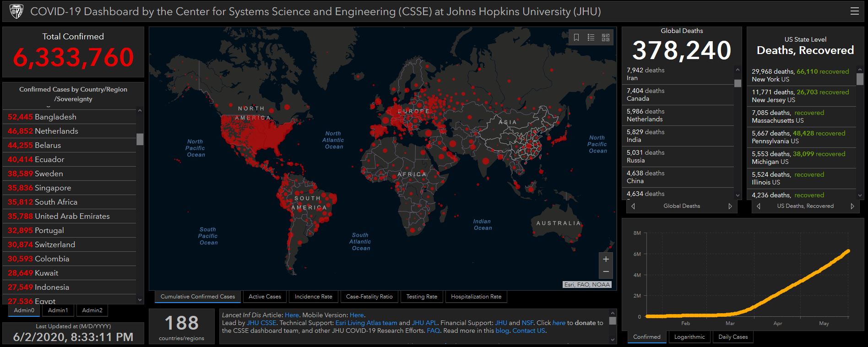Switch to Active Cases map tab
The height and width of the screenshot is (347, 868).
(265, 297)
